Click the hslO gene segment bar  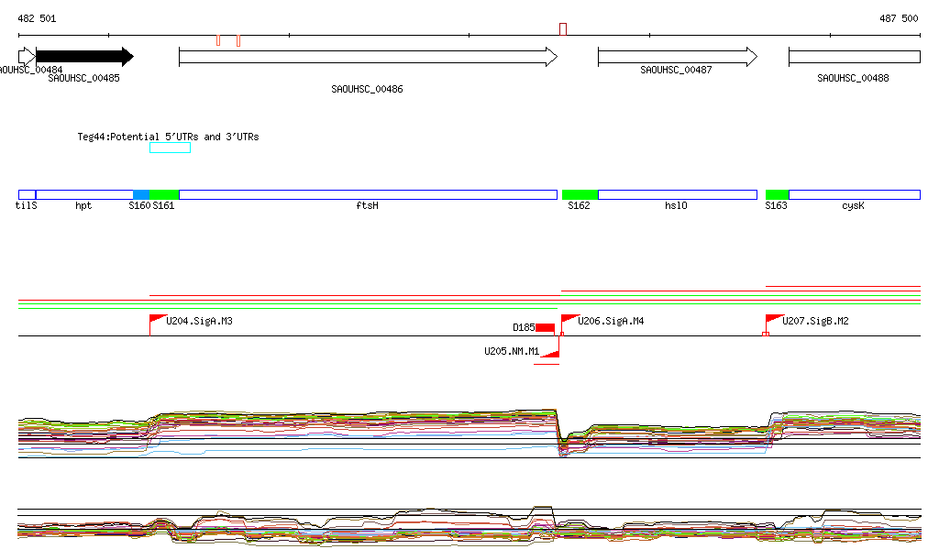click(x=677, y=195)
